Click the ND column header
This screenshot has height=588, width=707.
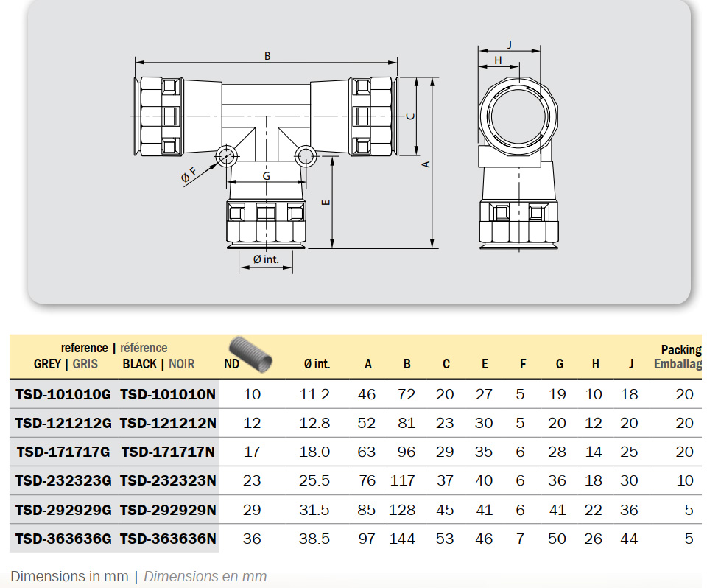pos(231,364)
